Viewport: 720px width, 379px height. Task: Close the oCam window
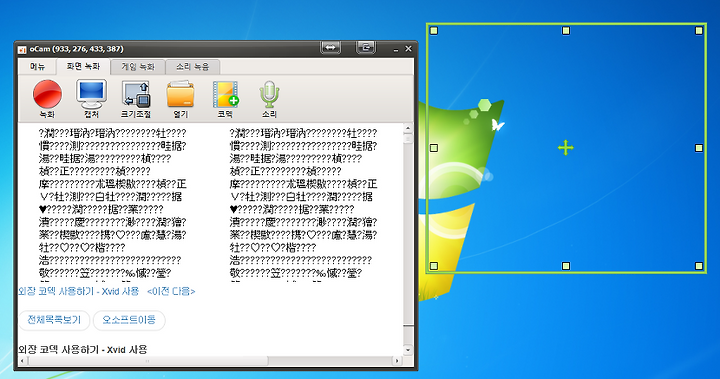point(408,48)
